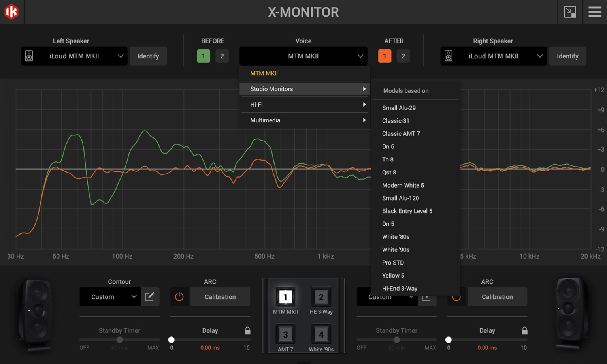Toggle the left ARC power icon
The image size is (607, 364).
179,297
